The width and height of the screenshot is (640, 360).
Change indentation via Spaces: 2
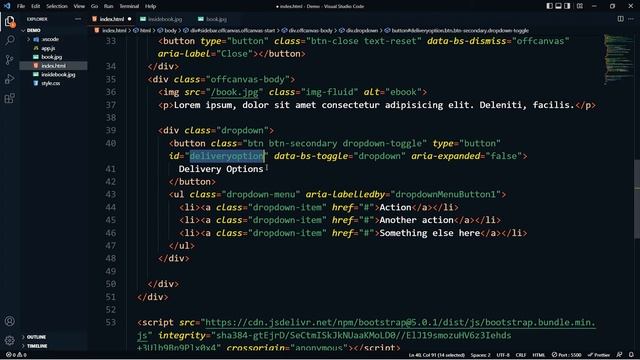480,355
